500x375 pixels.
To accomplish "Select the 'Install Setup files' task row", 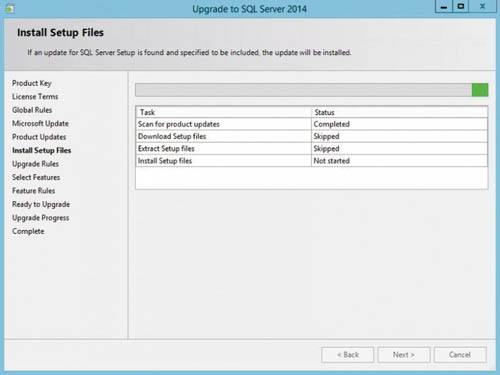I will click(x=312, y=161).
